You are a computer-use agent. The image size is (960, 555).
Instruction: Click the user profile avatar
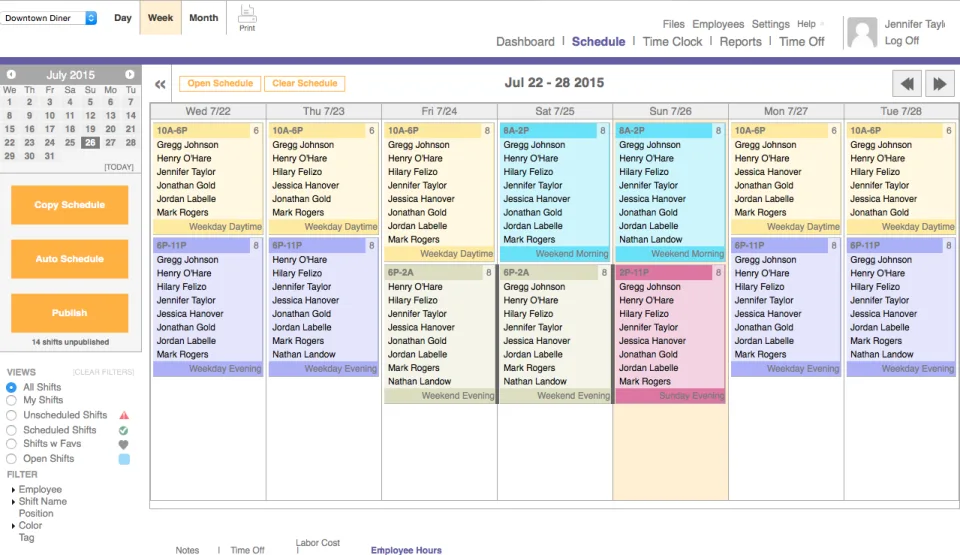pyautogui.click(x=861, y=32)
